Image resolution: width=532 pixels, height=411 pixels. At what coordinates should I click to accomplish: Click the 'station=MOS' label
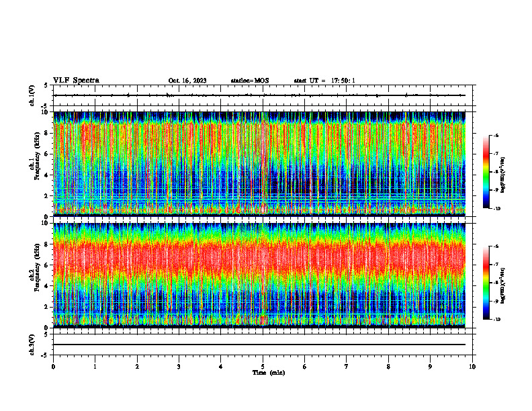(250, 81)
